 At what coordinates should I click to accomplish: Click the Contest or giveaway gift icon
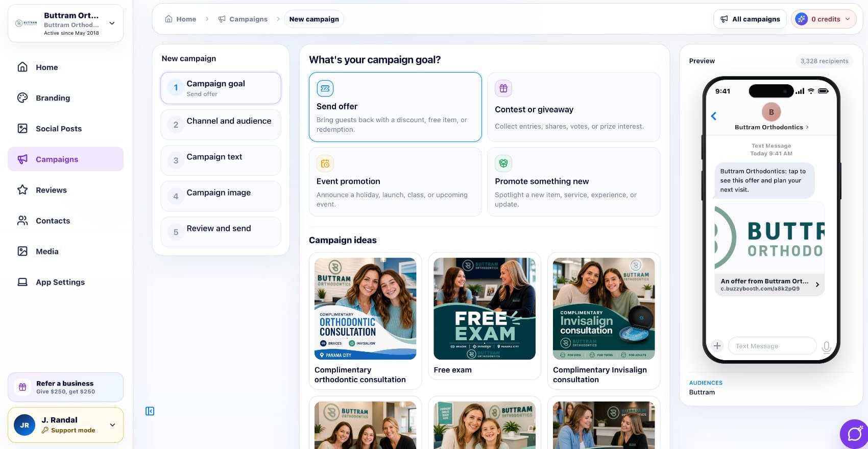coord(503,88)
